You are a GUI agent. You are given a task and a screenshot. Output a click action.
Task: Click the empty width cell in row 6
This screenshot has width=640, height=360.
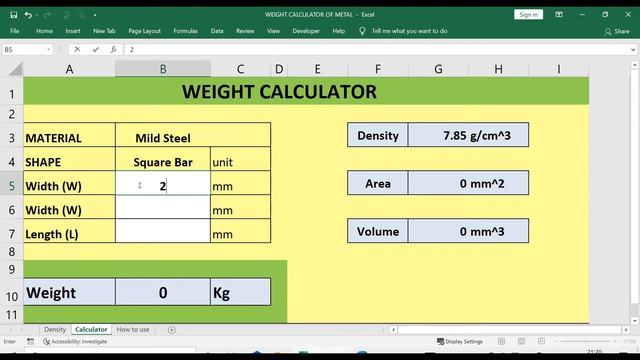coord(163,207)
